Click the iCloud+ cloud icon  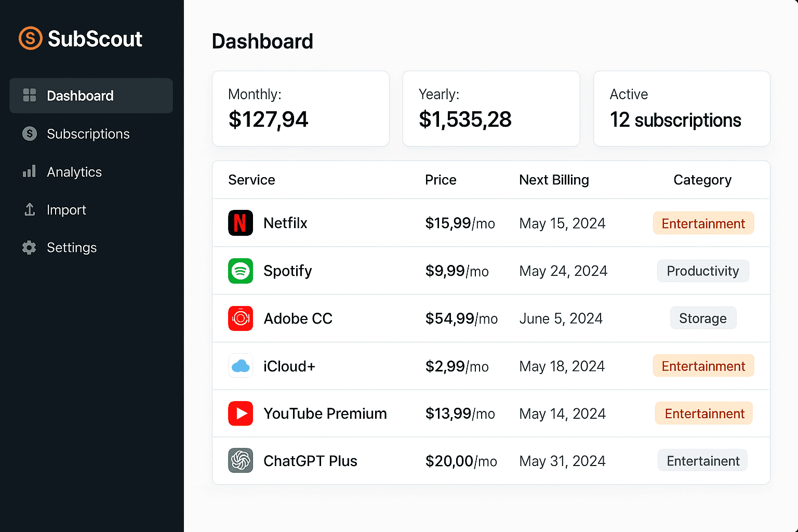click(x=241, y=366)
